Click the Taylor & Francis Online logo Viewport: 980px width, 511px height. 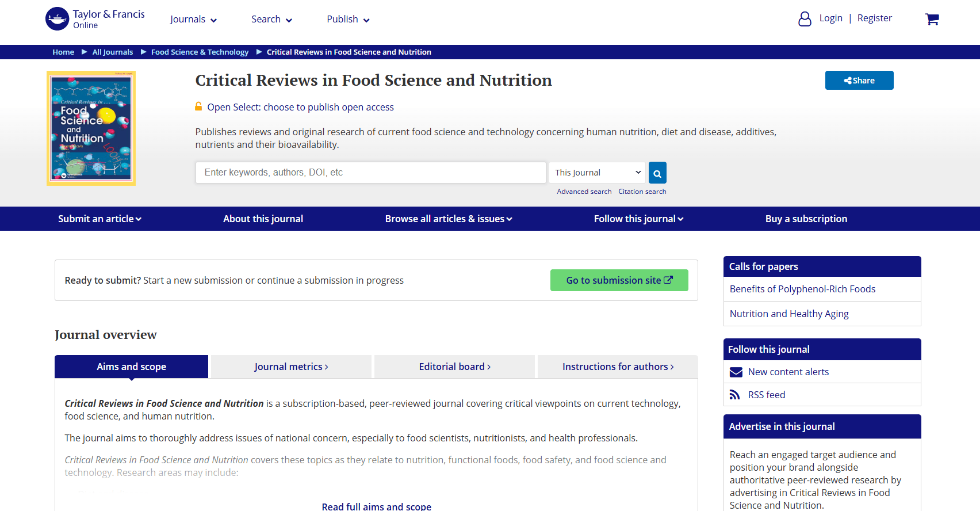point(95,19)
